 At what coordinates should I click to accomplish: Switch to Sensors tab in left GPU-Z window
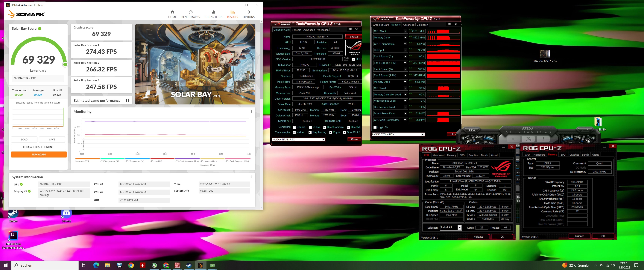coord(296,30)
